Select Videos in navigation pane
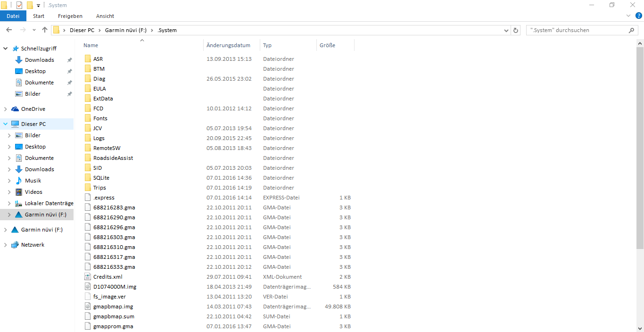 click(x=33, y=192)
